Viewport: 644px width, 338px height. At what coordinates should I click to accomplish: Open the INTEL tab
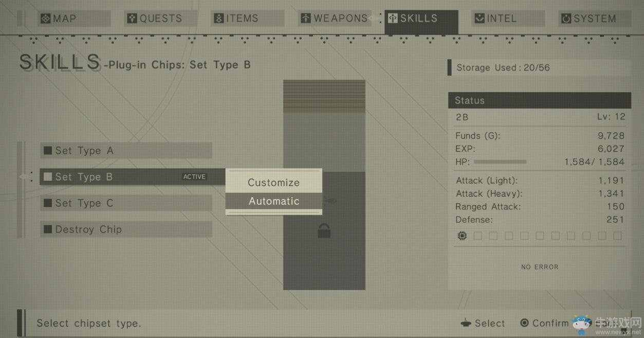click(x=508, y=19)
